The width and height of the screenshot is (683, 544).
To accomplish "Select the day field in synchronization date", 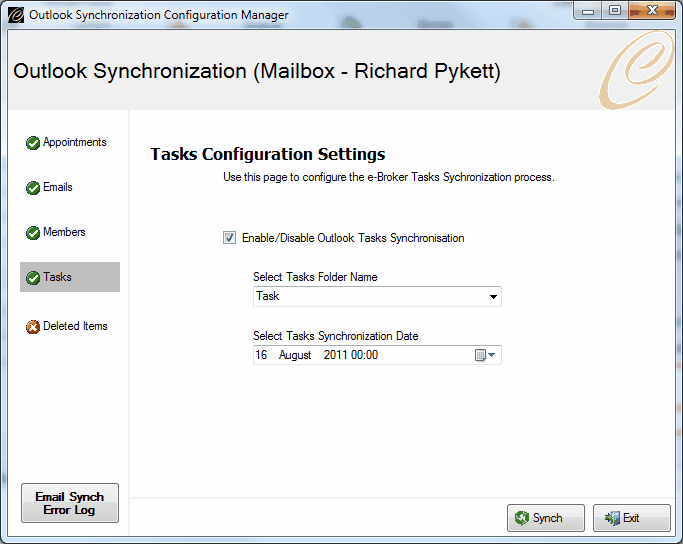I will pos(261,355).
